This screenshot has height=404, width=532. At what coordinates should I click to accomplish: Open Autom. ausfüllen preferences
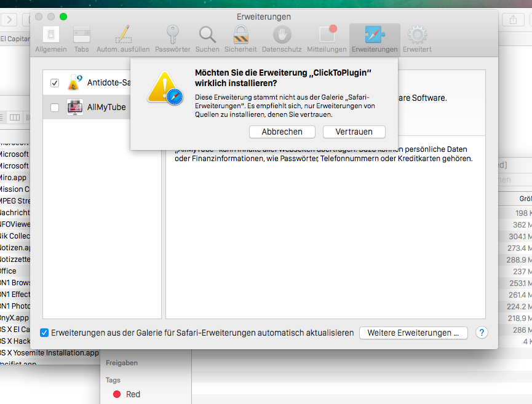(123, 39)
